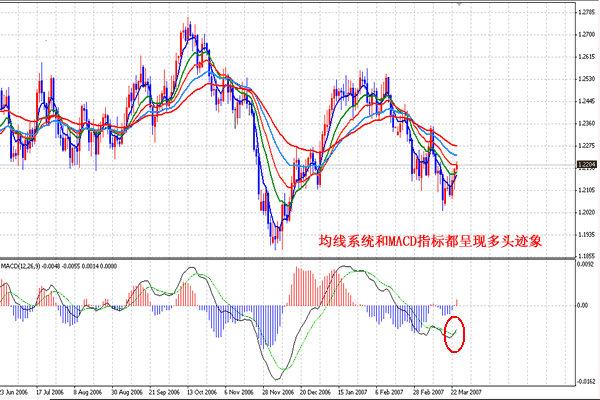Click the highlighted current price label 1.2204
The width and height of the screenshot is (600, 400).
tap(587, 165)
